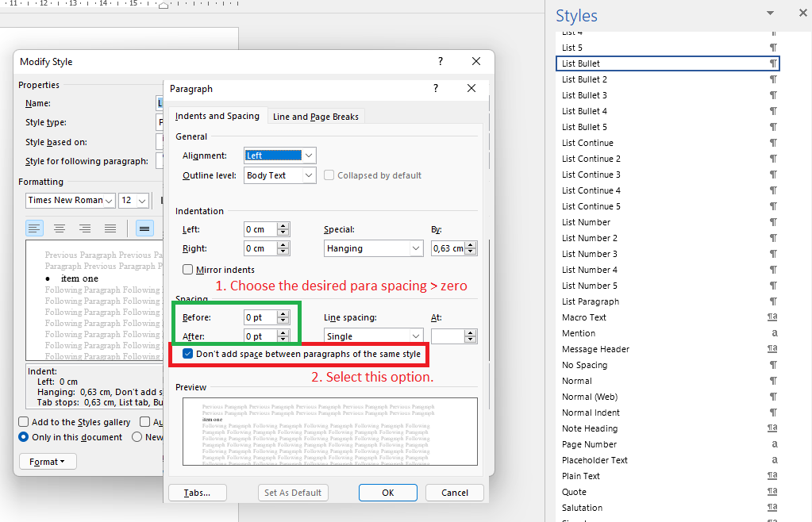Click paragraph icon beside List 5

point(773,48)
